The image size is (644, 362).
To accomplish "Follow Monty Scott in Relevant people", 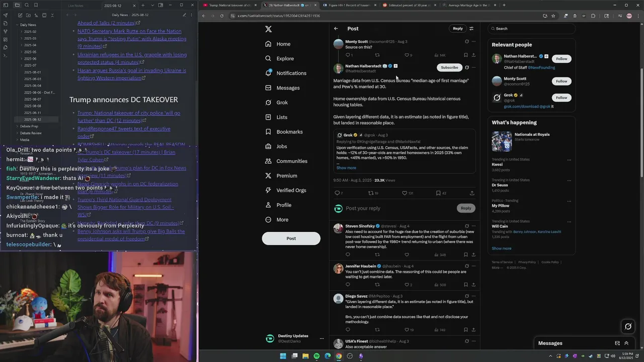I will [x=561, y=81].
